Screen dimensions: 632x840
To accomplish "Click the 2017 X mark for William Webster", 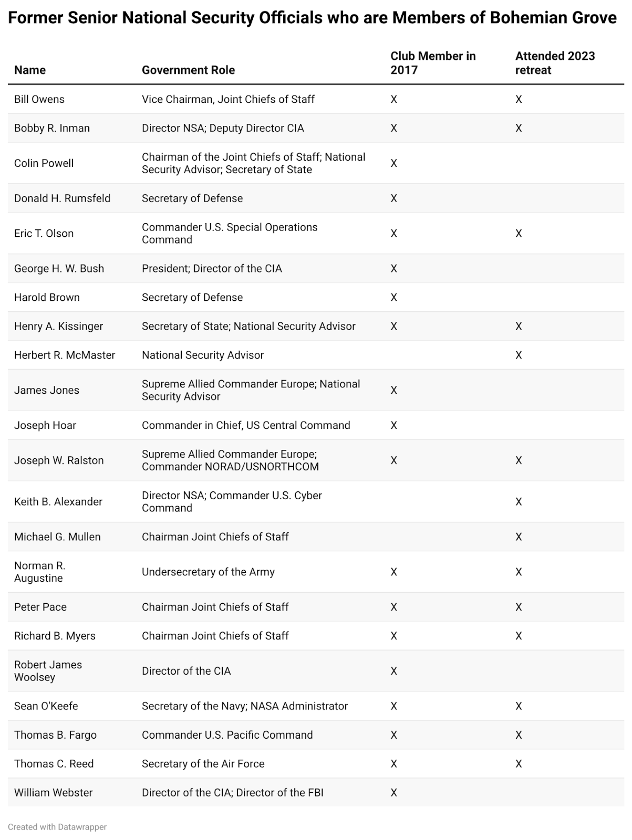I will click(394, 793).
